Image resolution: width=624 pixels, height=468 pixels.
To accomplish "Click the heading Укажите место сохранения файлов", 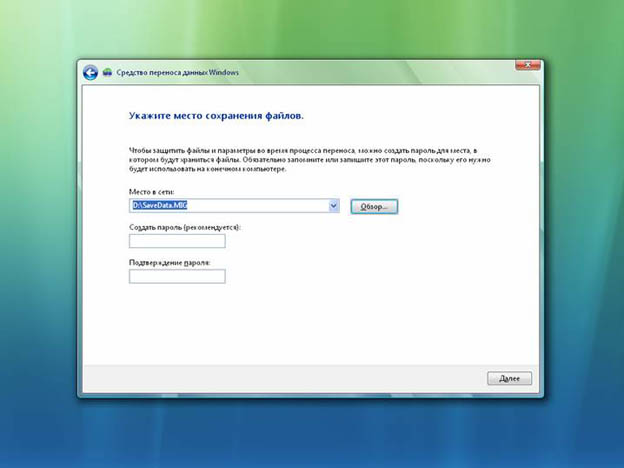I will 216,116.
